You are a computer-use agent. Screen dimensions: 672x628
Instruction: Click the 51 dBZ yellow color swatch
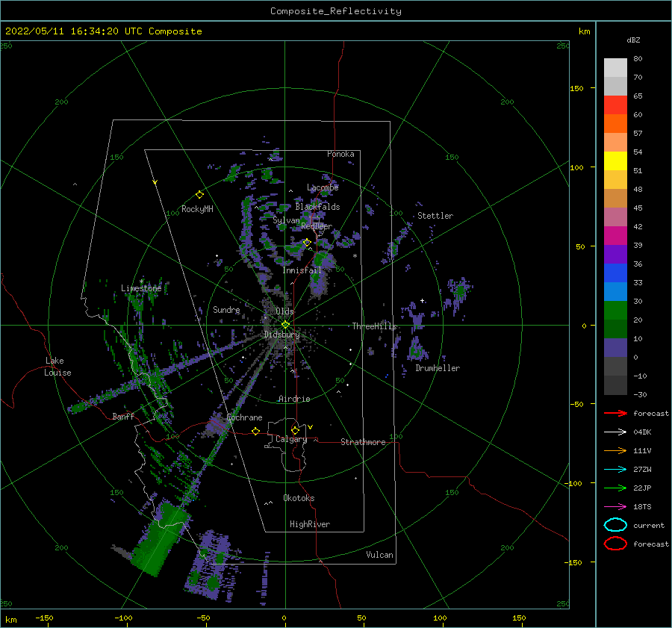click(x=615, y=161)
